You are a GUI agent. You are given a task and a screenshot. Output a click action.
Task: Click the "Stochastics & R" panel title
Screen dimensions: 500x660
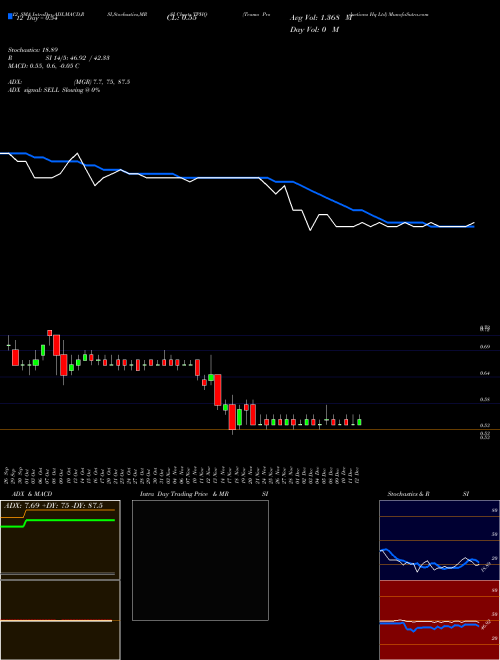click(408, 494)
